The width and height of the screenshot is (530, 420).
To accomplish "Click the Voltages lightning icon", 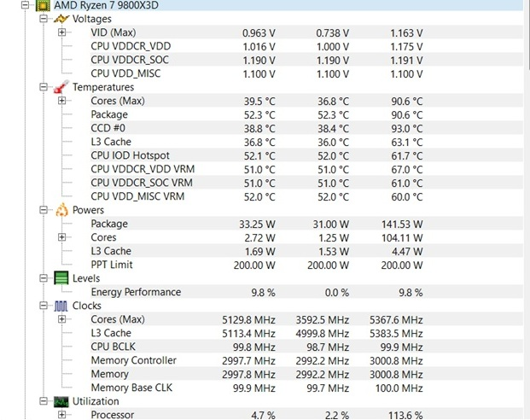I will (x=61, y=19).
